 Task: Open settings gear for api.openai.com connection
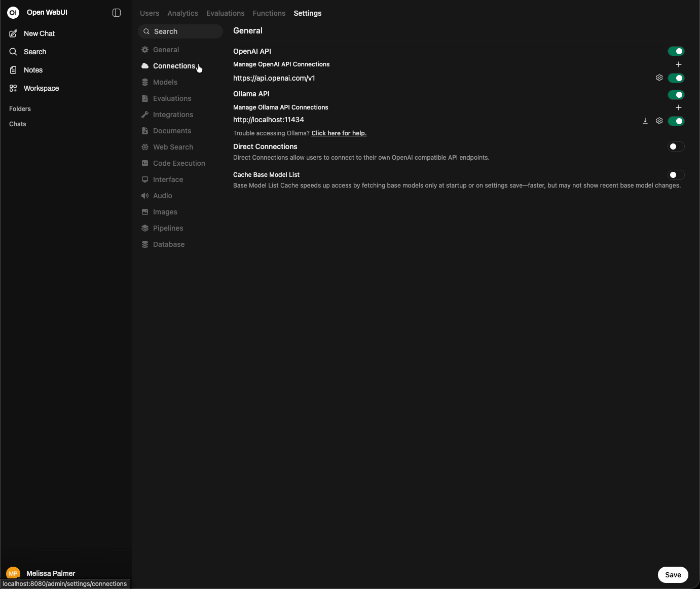click(x=659, y=78)
